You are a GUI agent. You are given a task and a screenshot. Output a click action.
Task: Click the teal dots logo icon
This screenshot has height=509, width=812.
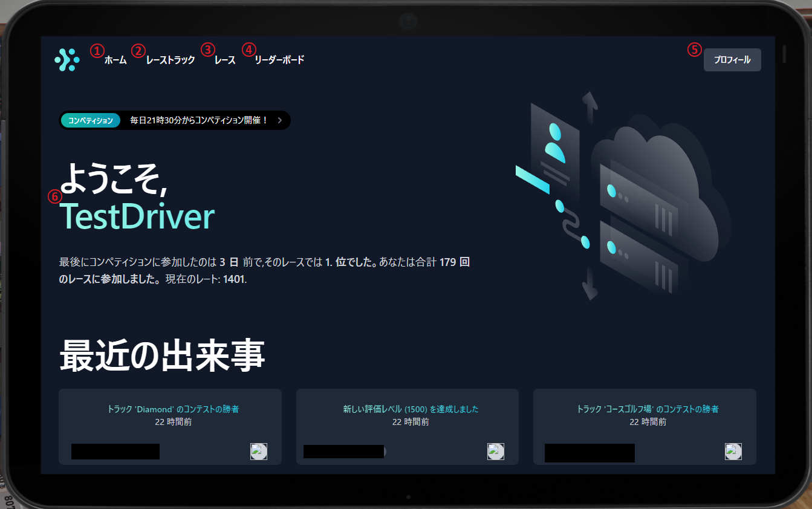[x=67, y=60]
